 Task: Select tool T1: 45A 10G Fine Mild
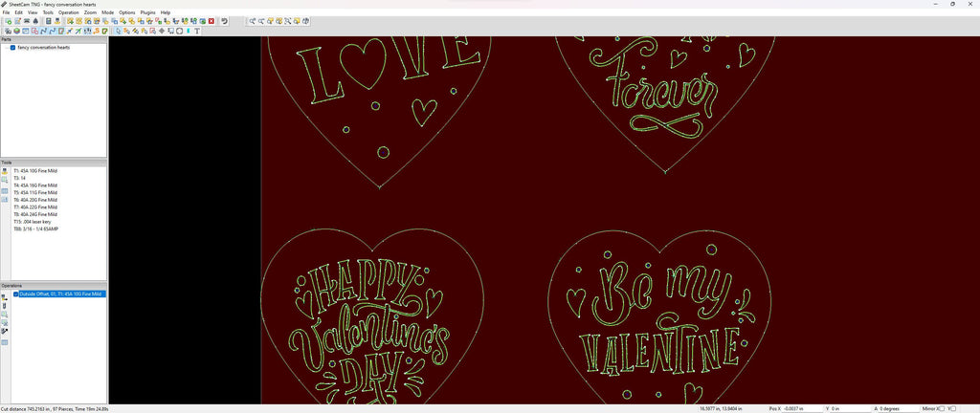tap(35, 170)
